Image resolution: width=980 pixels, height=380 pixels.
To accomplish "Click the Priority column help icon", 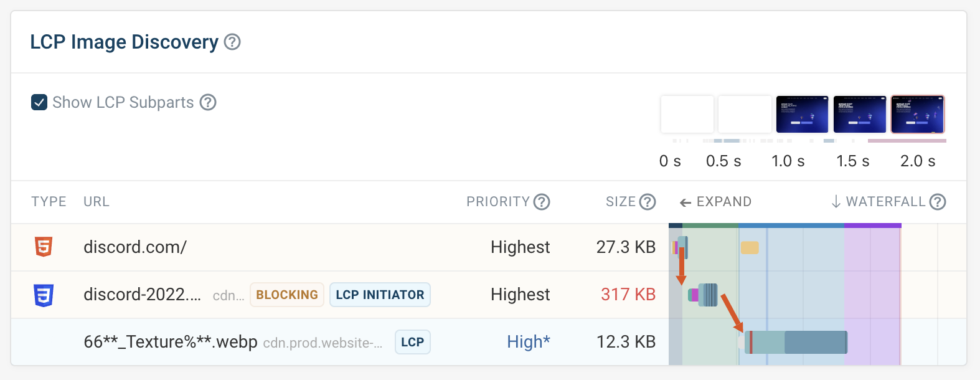I will 542,202.
